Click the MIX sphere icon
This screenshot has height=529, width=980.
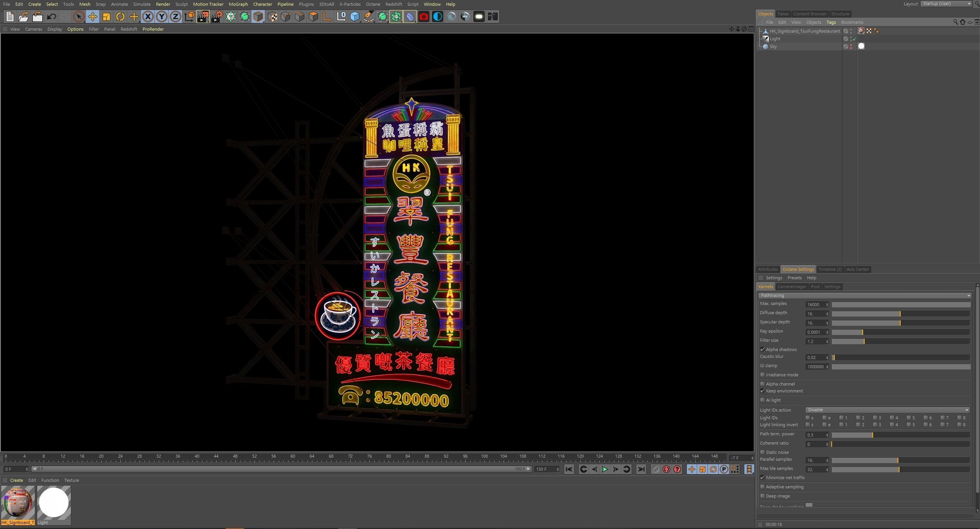[465, 16]
